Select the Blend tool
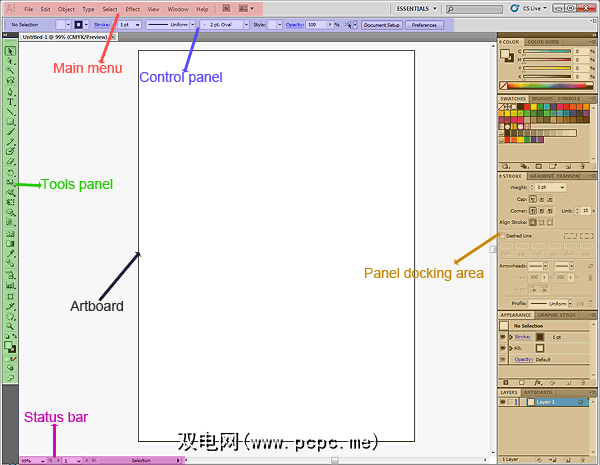600x465 pixels. pos(10,263)
